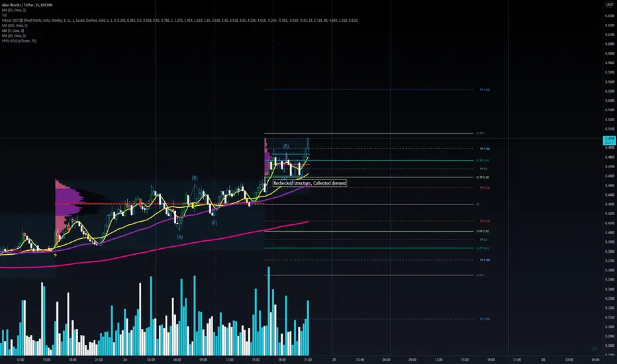Select the Vol indicator legend row
617x364 pixels.
pyautogui.click(x=5, y=15)
